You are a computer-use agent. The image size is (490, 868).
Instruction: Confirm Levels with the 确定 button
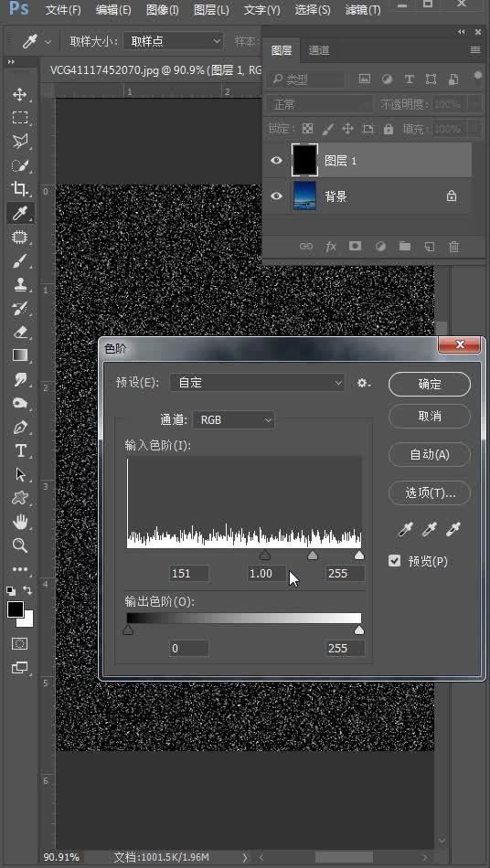[430, 384]
